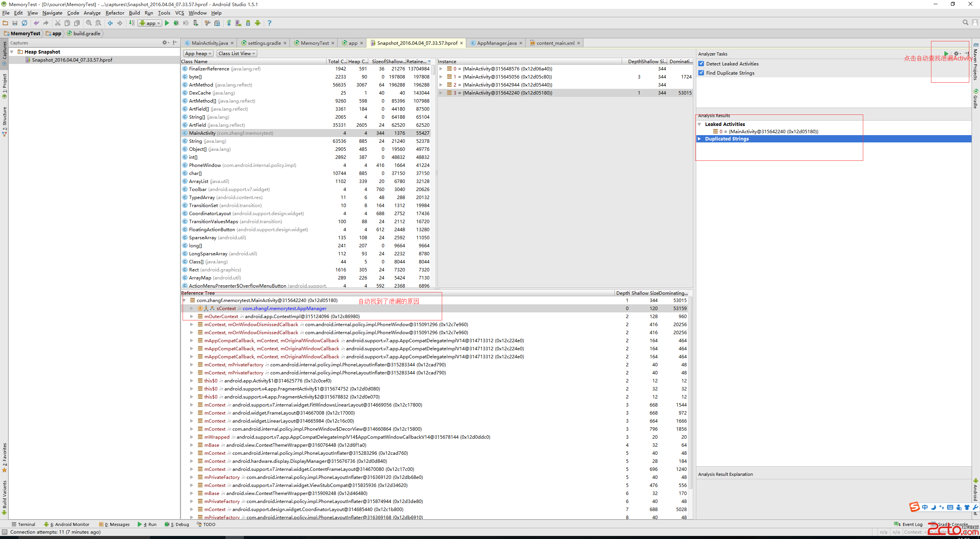
Task: Uncheck Detect Leaked Activities
Action: (x=701, y=64)
